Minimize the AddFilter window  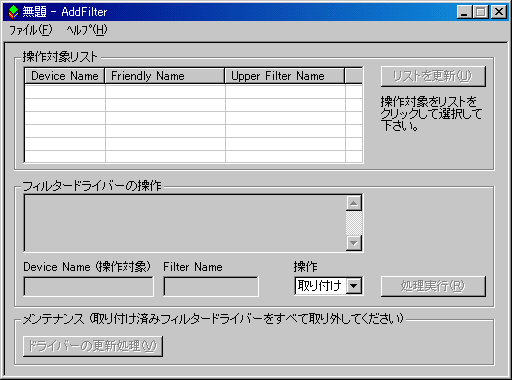tap(464, 12)
